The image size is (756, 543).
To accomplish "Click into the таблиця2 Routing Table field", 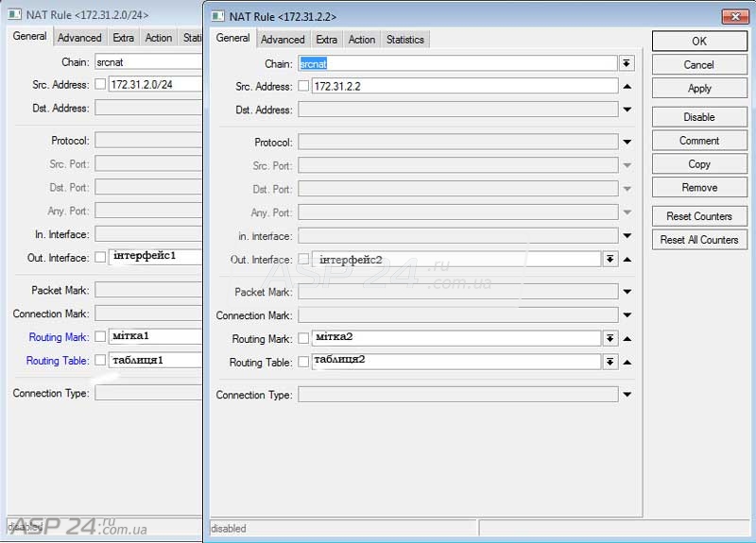I will pyautogui.click(x=455, y=362).
